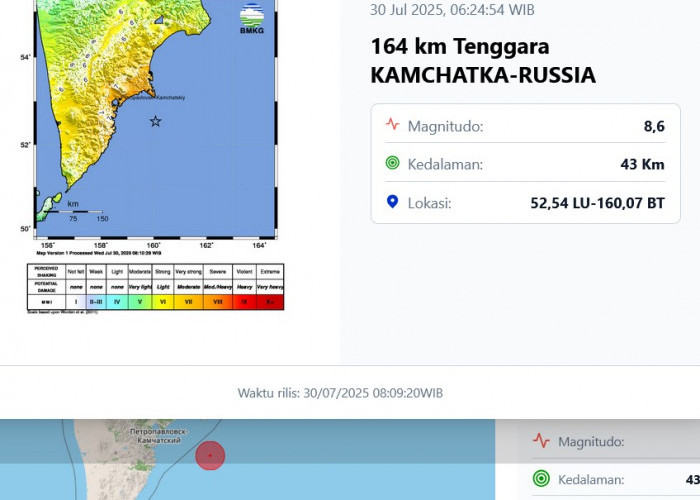Select the red IX Violent intensity cell
This screenshot has height=500, width=700.
(245, 299)
